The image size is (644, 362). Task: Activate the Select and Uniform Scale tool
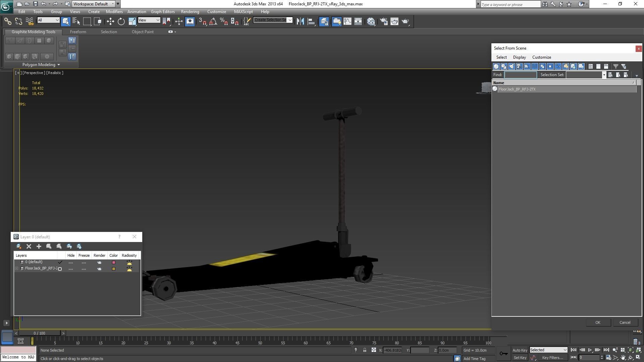[x=132, y=21]
